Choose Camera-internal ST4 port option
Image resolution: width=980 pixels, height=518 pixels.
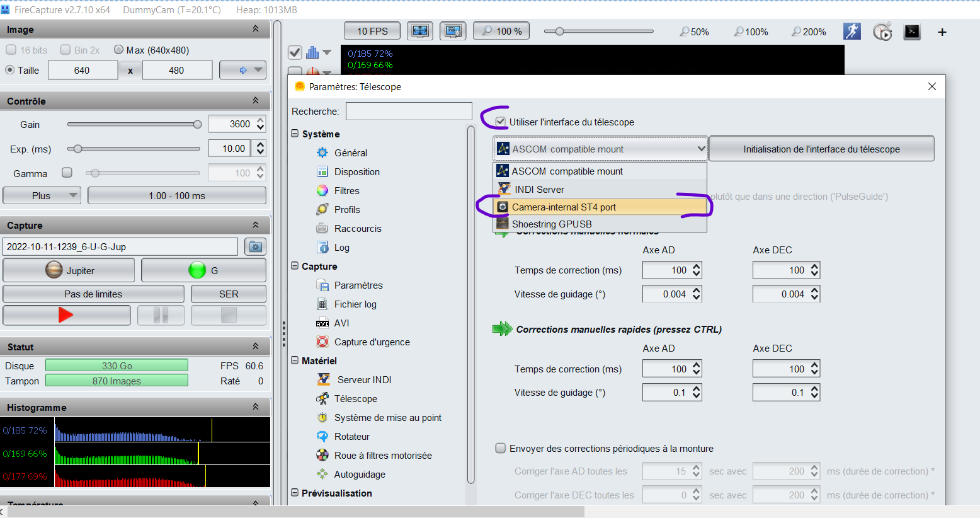(600, 207)
